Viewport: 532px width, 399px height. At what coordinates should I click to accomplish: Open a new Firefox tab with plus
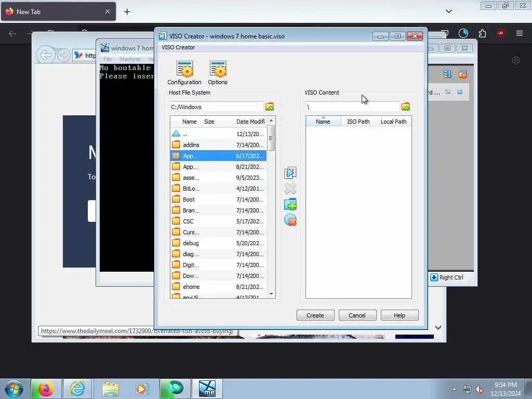[x=127, y=12]
